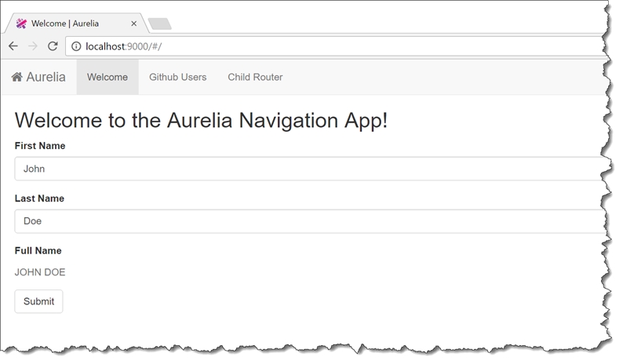
Task: Click the Welcome to the Aurelia heading
Action: pyautogui.click(x=201, y=120)
